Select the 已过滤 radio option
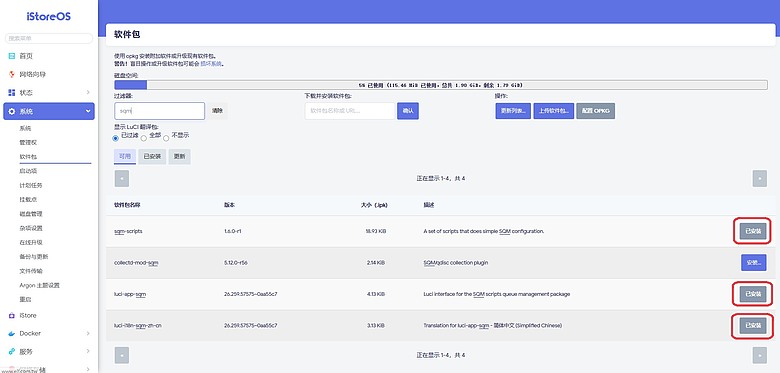The height and width of the screenshot is (373, 780). coord(116,138)
